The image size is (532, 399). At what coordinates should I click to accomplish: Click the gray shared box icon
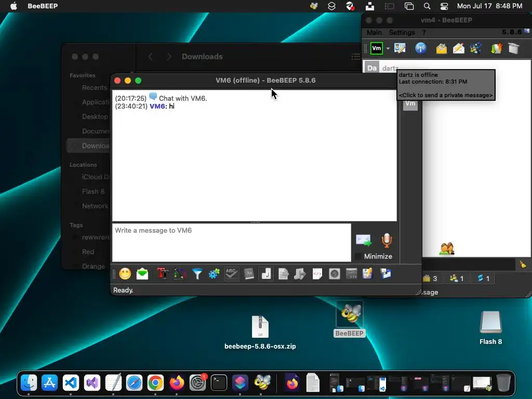514,48
